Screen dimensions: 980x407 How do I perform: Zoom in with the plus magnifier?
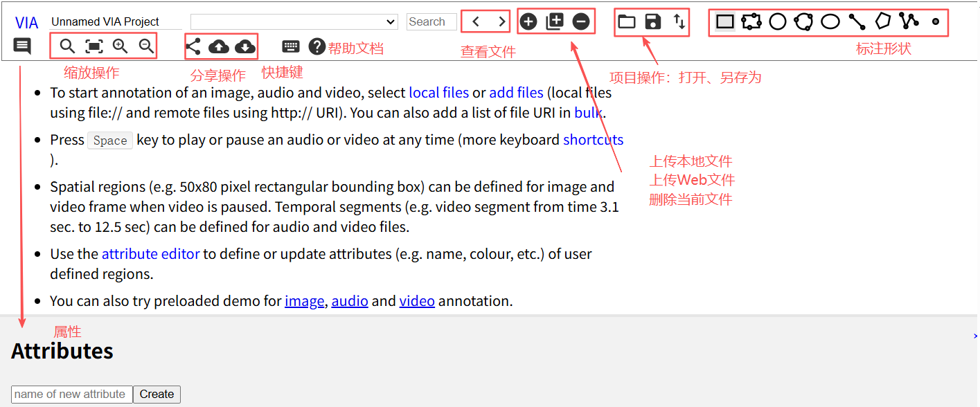coord(121,46)
